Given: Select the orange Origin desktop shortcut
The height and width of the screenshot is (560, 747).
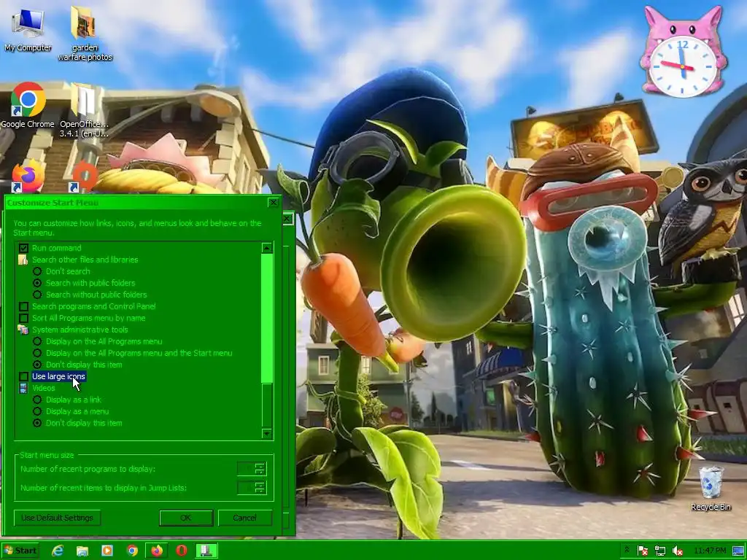Looking at the screenshot, I should [84, 177].
